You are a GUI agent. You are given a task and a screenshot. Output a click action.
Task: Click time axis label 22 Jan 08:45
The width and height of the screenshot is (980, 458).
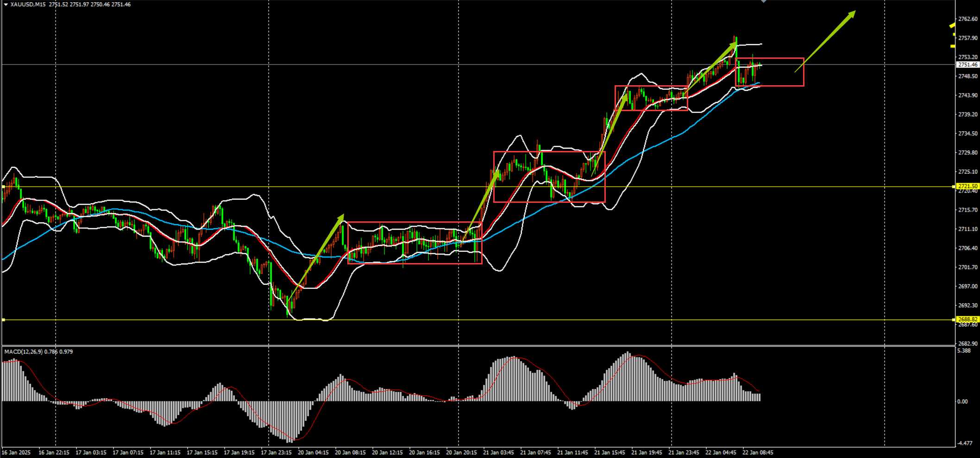pos(758,452)
